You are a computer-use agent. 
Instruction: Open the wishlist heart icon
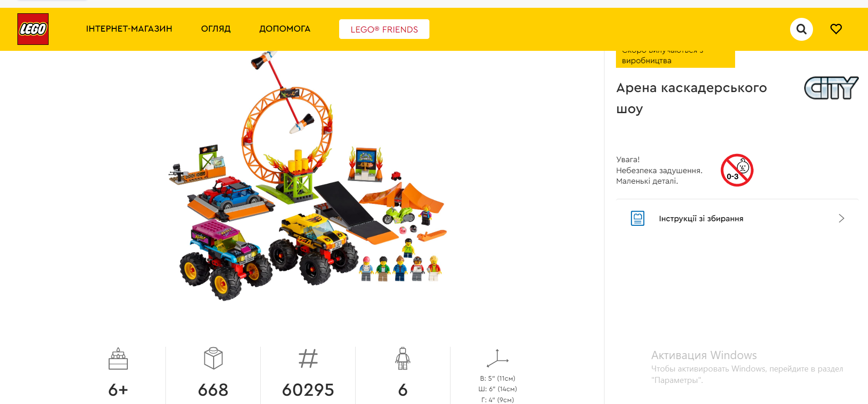(x=836, y=29)
